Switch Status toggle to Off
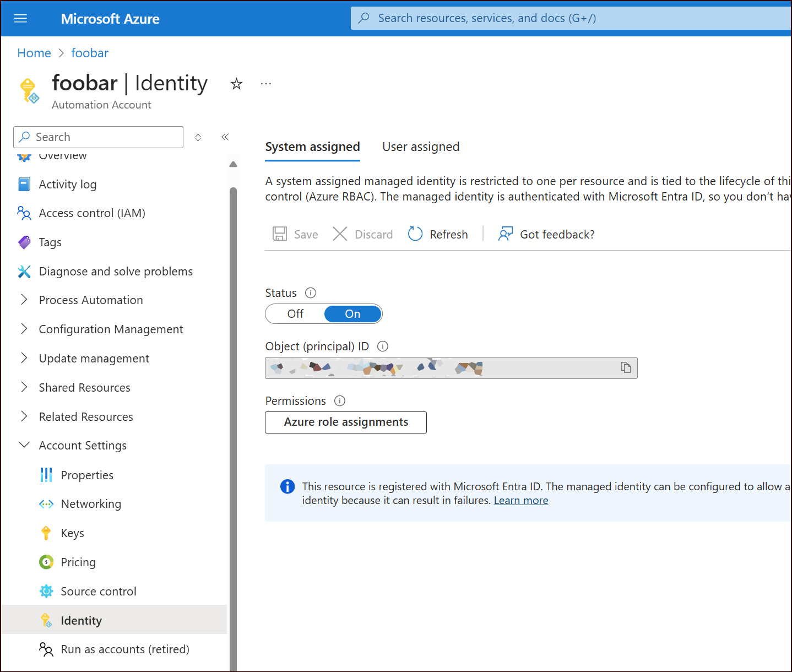792x672 pixels. [x=295, y=314]
